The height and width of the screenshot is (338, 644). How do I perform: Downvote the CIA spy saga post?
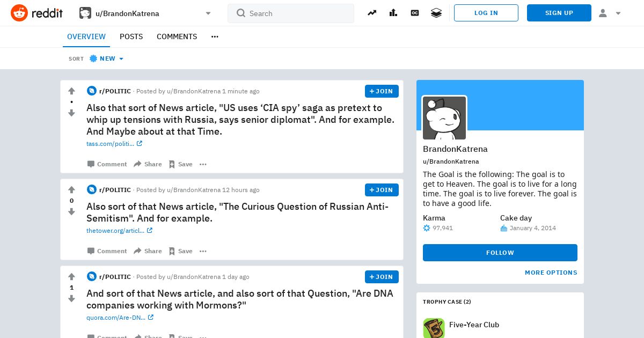click(71, 113)
